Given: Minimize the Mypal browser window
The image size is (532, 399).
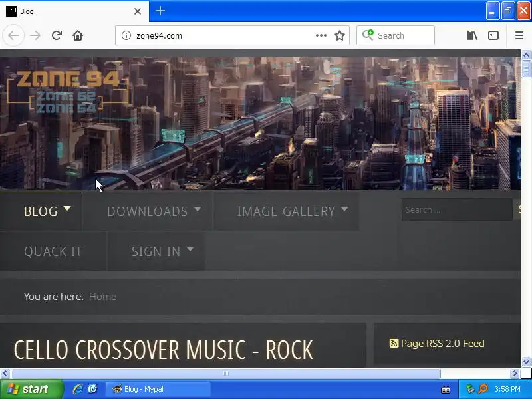Looking at the screenshot, I should click(493, 11).
